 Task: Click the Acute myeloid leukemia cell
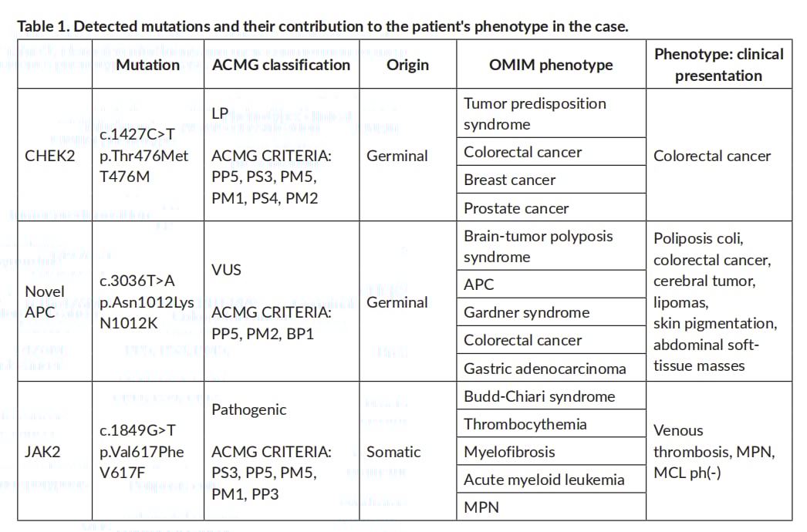(544, 480)
